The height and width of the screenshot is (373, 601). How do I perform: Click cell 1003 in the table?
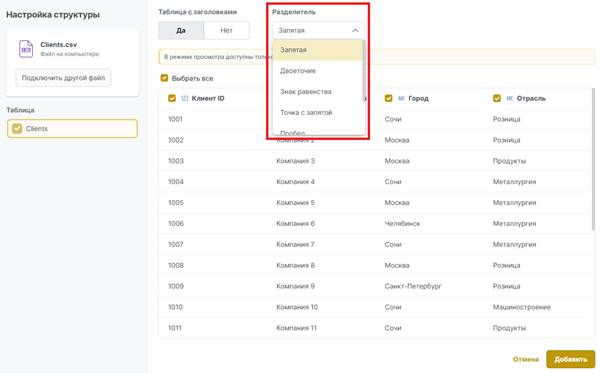pos(176,161)
